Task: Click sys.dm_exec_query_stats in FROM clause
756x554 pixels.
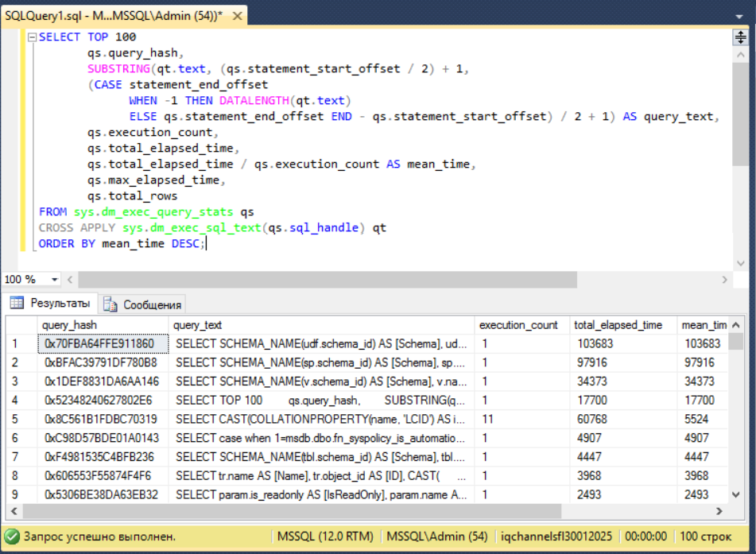Action: coord(153,212)
